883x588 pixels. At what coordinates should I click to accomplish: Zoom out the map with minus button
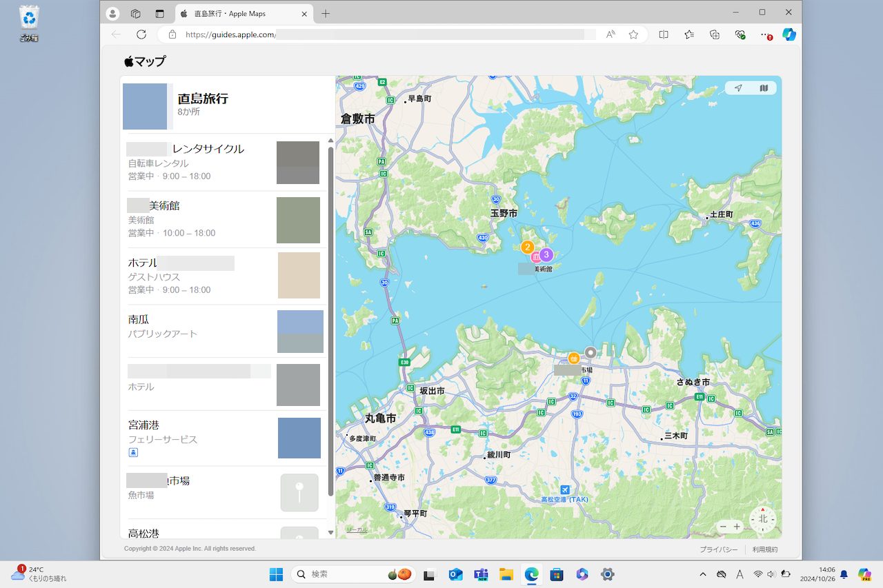coord(723,527)
